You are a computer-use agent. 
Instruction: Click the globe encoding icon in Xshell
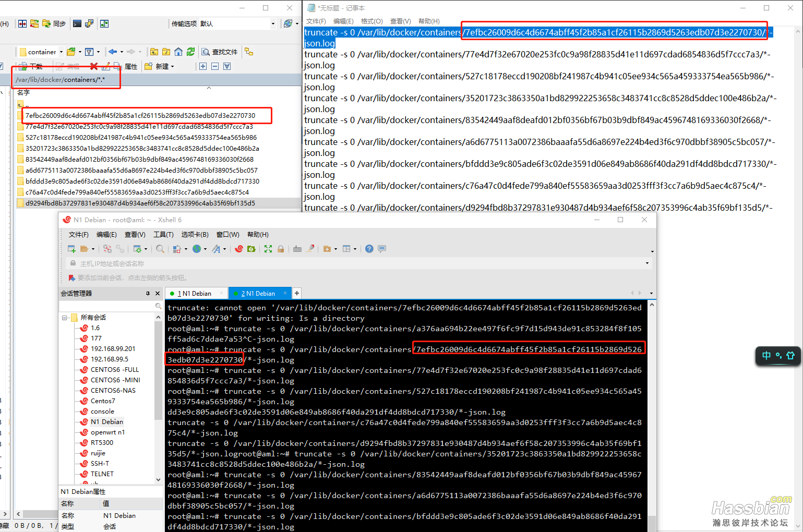click(197, 249)
